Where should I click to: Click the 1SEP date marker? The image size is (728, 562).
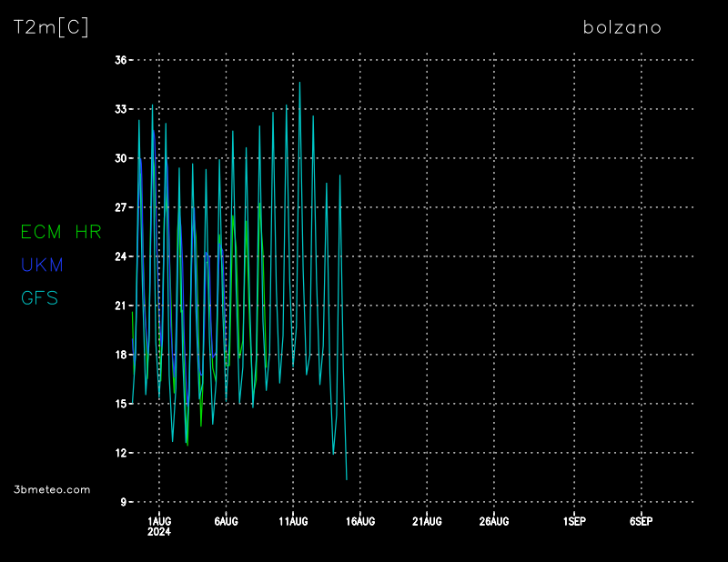tap(573, 521)
